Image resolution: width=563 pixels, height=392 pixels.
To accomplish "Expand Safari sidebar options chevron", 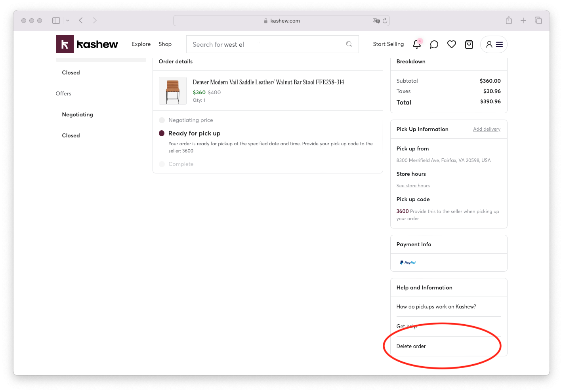I will click(68, 21).
